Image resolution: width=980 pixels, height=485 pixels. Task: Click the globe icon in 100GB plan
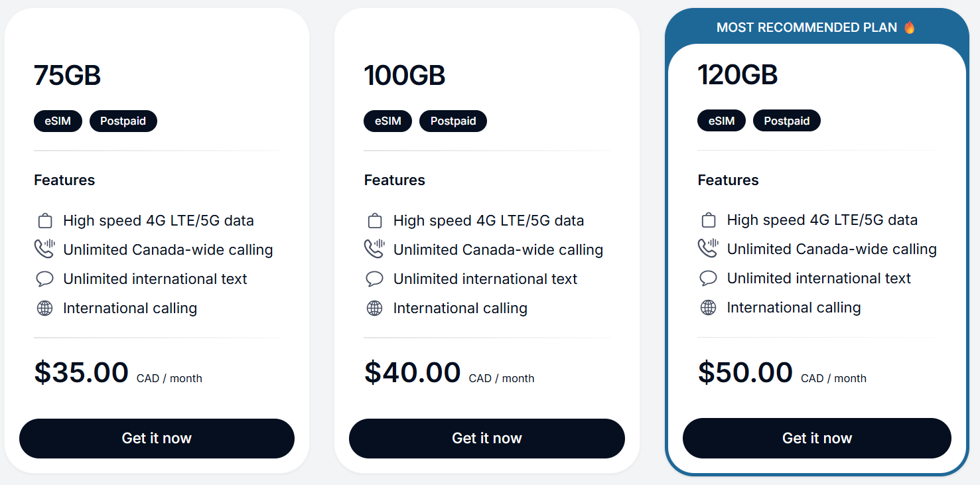pyautogui.click(x=374, y=308)
